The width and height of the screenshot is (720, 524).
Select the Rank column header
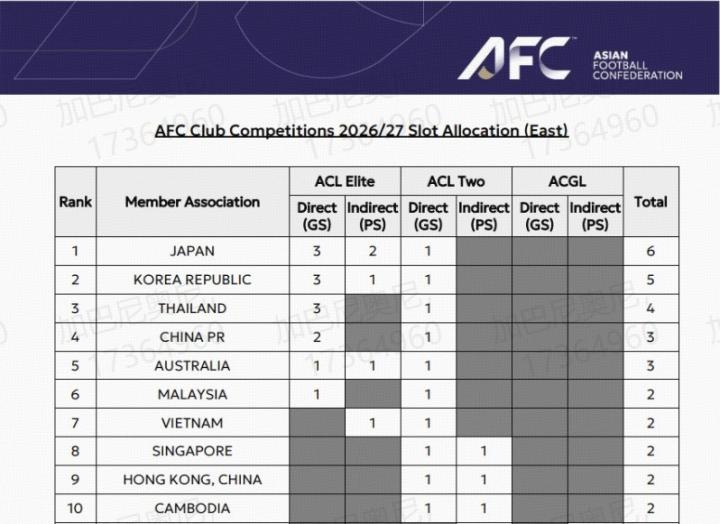[75, 201]
